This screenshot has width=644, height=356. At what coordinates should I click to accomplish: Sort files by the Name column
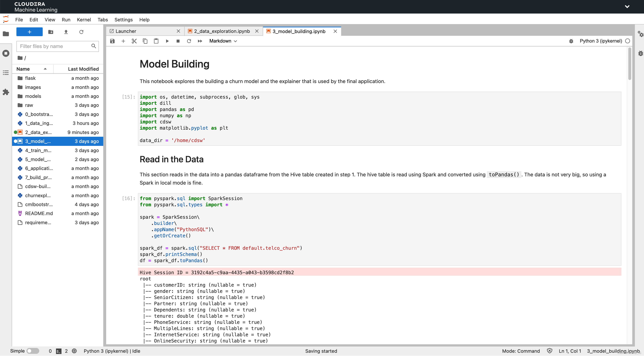click(23, 69)
